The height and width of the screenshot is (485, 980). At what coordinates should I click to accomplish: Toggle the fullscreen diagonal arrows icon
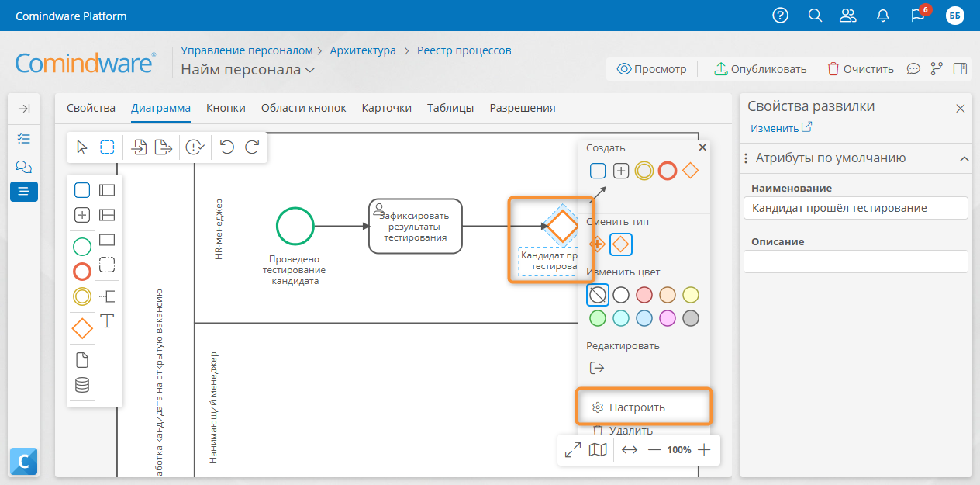click(x=573, y=449)
